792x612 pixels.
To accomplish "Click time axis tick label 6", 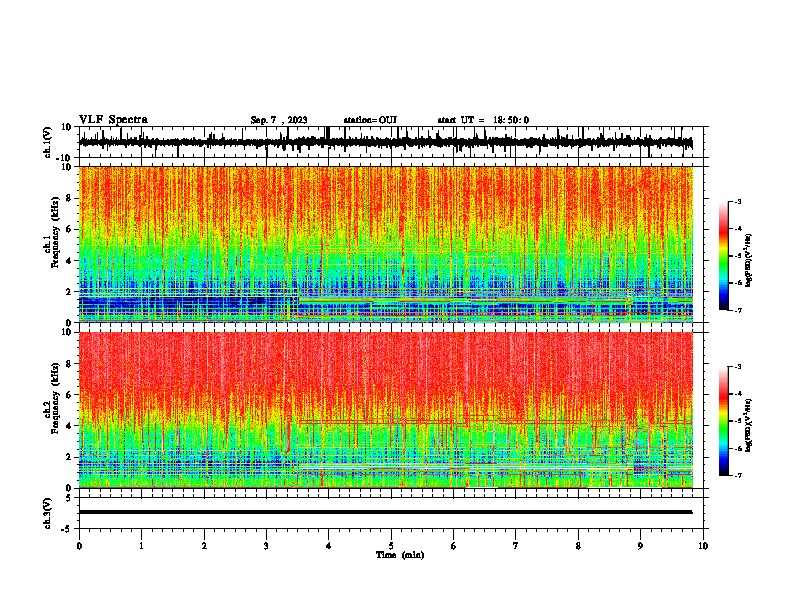I will (454, 546).
